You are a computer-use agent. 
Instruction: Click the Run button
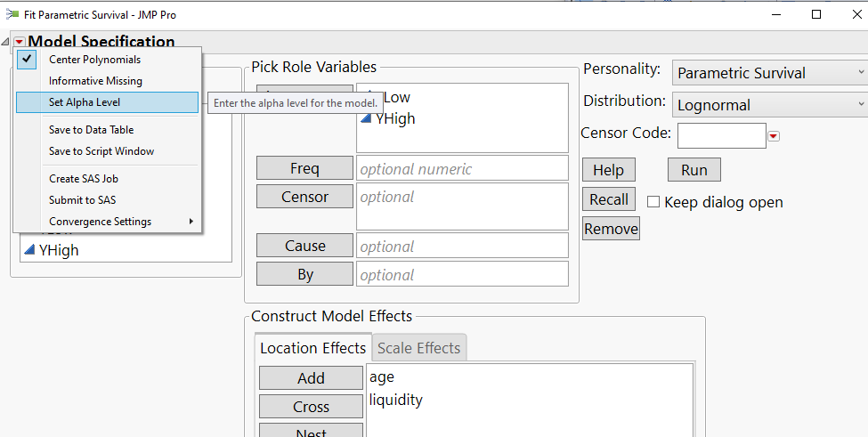[x=694, y=170]
